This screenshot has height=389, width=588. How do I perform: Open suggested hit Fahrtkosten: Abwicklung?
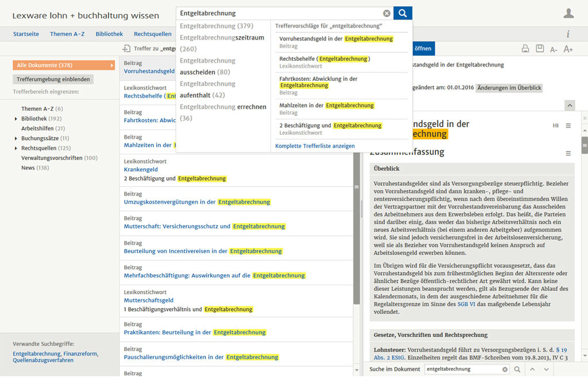(341, 85)
